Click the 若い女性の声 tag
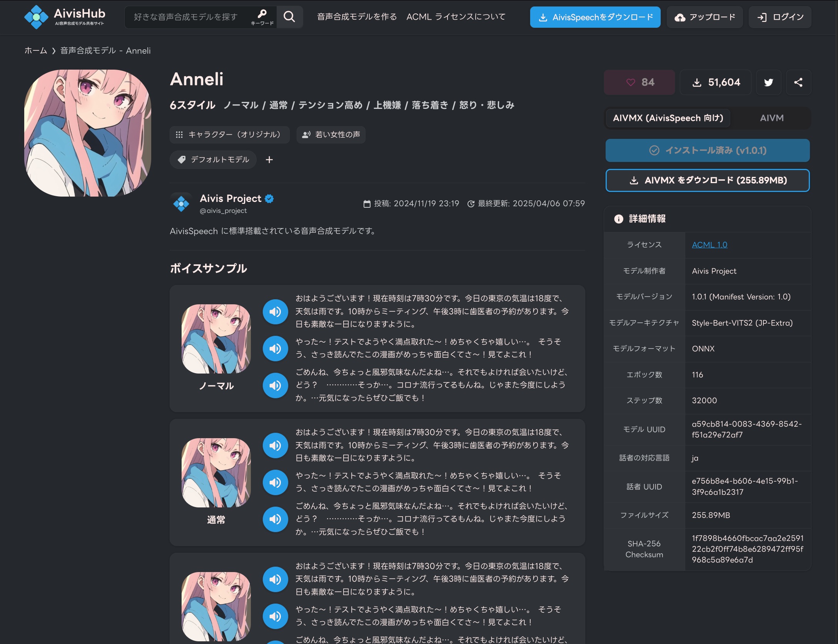The height and width of the screenshot is (644, 838). (331, 135)
